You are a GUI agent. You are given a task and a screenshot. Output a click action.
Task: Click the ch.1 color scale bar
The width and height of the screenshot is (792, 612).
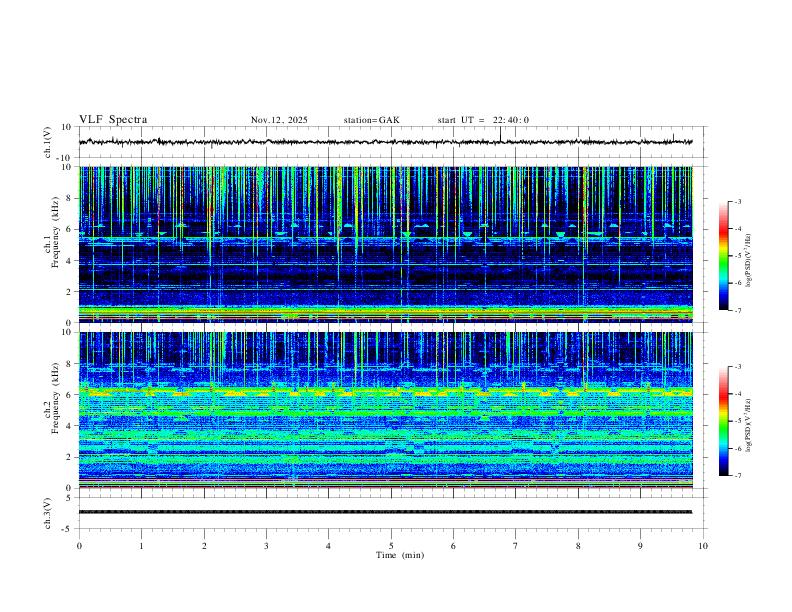(723, 256)
